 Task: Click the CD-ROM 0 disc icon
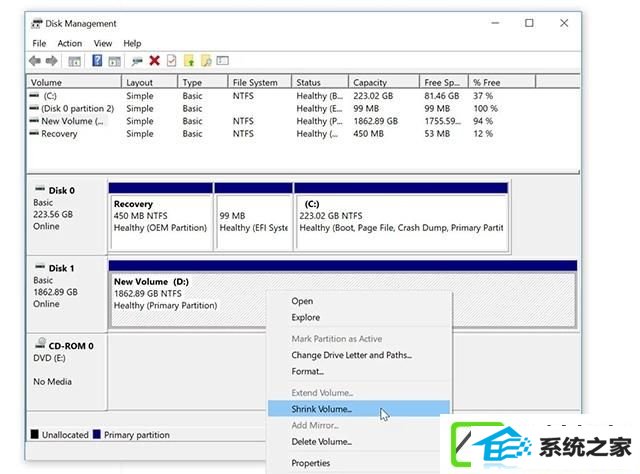tap(40, 343)
